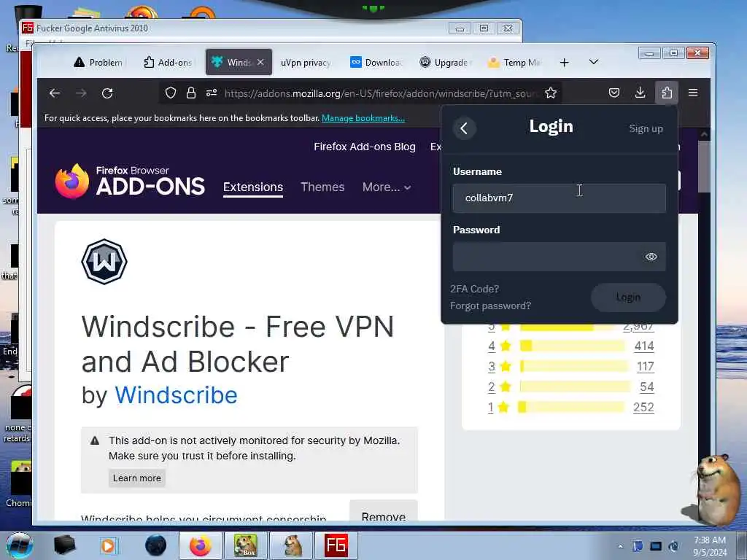Click the black box taskbar icon

point(64,545)
